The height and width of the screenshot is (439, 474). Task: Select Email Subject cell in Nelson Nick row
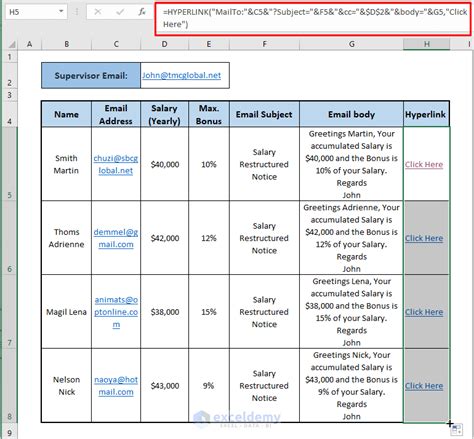pos(264,386)
